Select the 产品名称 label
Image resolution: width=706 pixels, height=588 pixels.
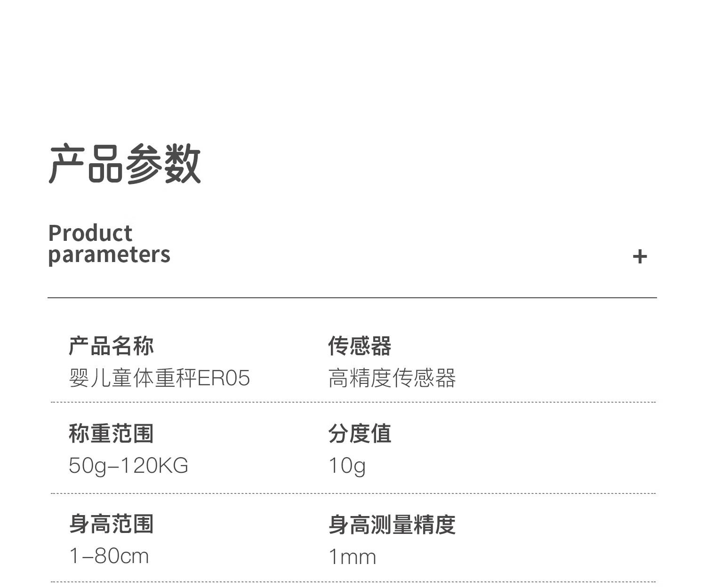(111, 346)
